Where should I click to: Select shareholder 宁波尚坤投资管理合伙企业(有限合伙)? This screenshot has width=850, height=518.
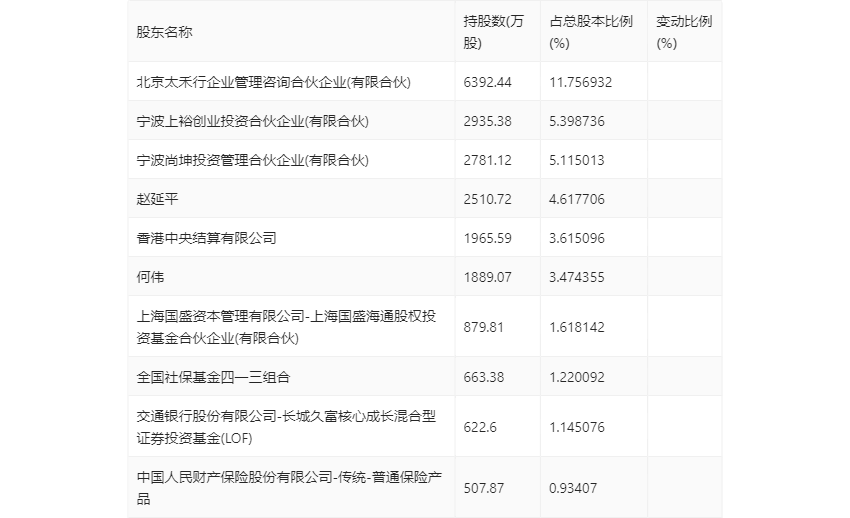tap(253, 160)
